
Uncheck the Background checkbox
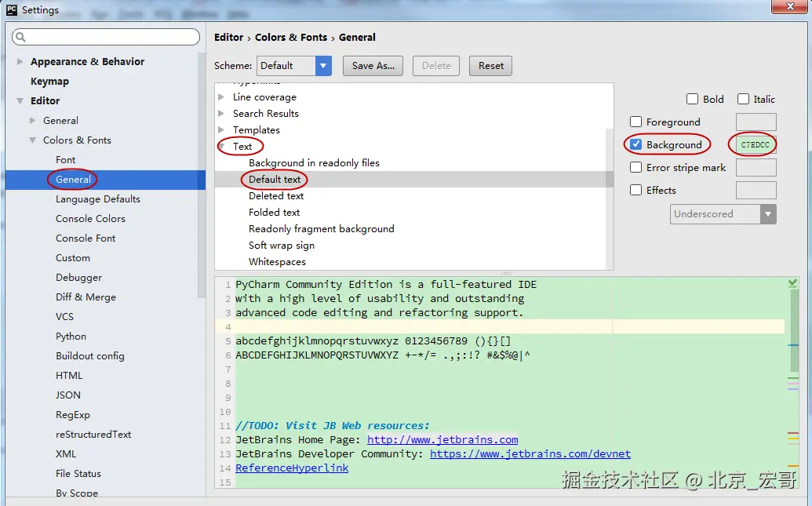click(635, 144)
